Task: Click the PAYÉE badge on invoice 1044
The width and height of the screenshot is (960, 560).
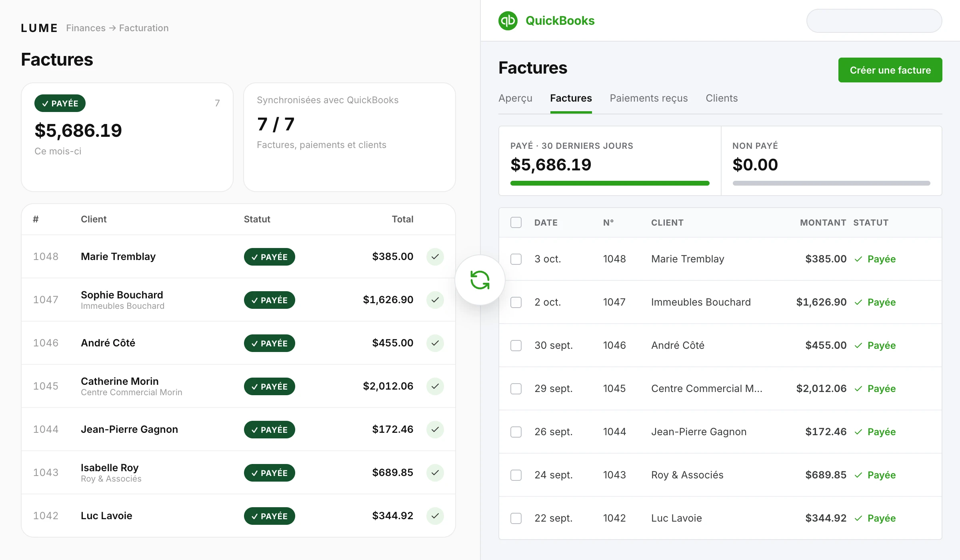Action: click(270, 430)
